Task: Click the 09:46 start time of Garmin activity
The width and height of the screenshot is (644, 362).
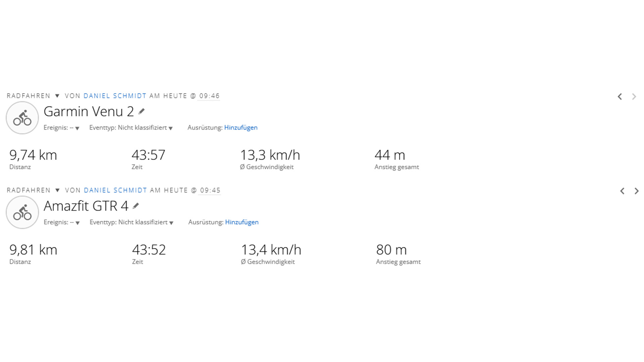Action: (x=209, y=96)
